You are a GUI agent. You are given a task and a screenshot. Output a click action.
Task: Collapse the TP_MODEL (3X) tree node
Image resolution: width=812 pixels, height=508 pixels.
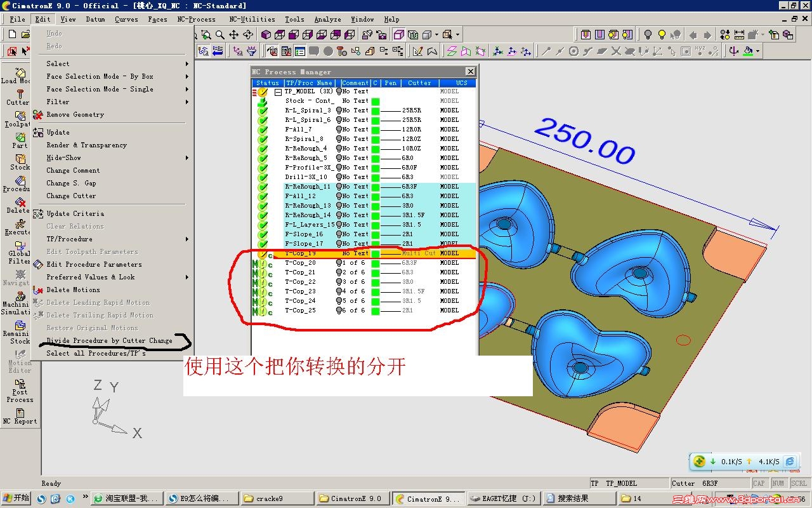[278, 92]
